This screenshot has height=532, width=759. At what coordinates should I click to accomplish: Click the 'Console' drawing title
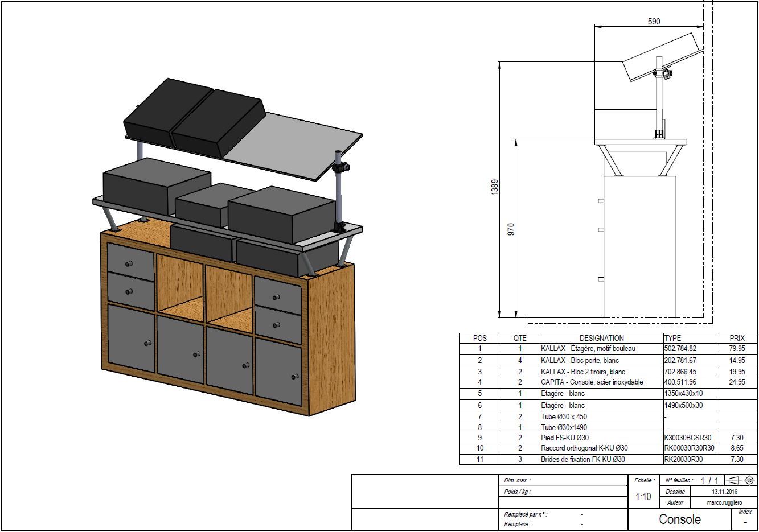coord(679,519)
